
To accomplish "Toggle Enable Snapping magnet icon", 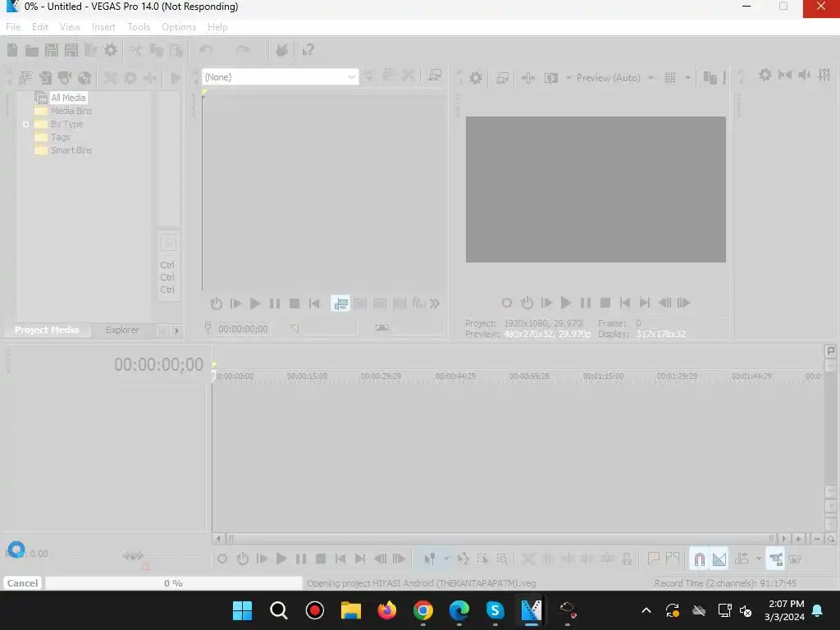I will click(700, 559).
